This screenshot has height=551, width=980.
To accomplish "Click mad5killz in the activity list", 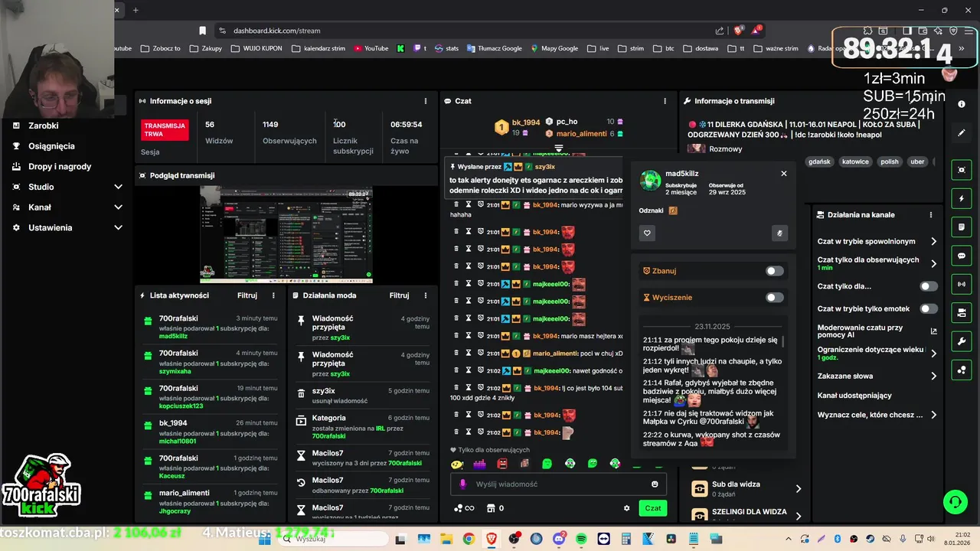I will [173, 336].
